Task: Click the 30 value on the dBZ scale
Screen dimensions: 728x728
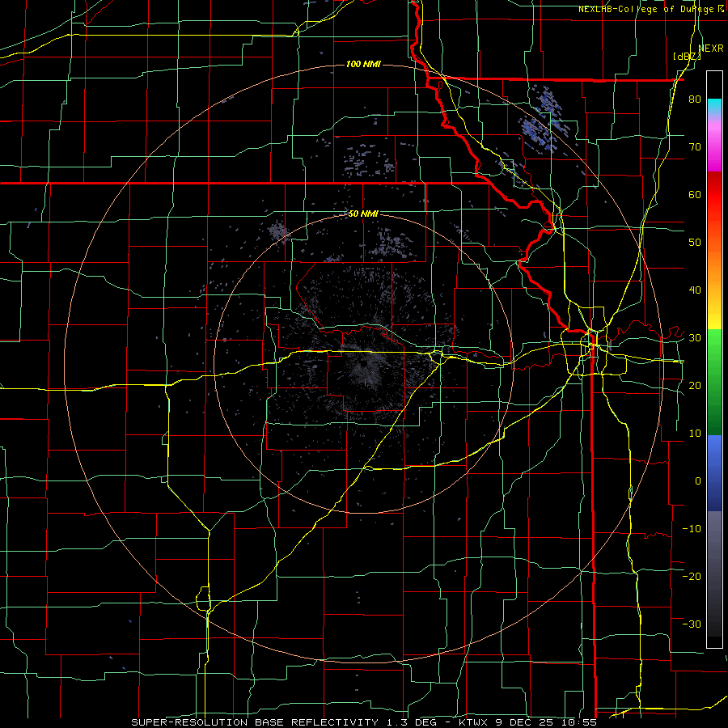Action: click(x=695, y=338)
